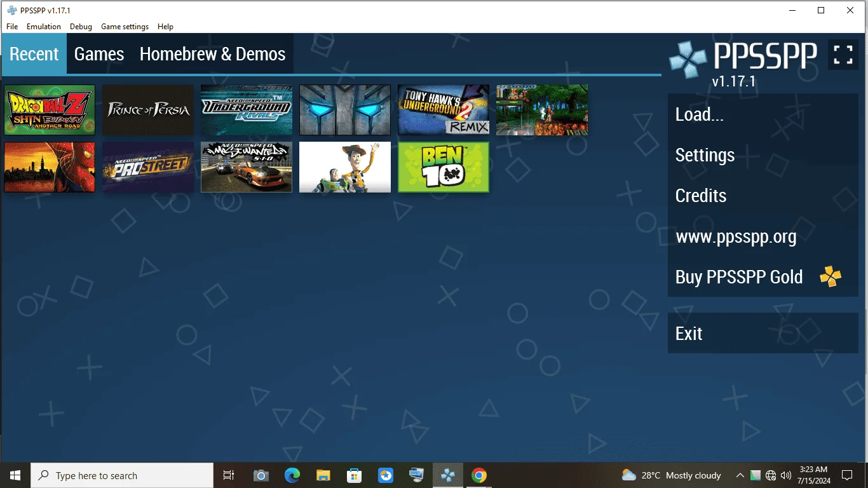Launch Need for Speed ProStreet

click(x=148, y=167)
